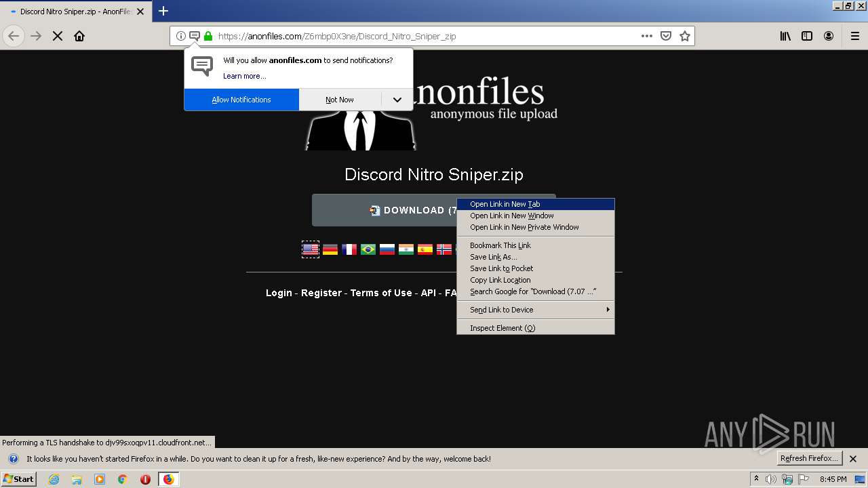Image resolution: width=868 pixels, height=488 pixels.
Task: Select the German flag language
Action: [x=330, y=249]
